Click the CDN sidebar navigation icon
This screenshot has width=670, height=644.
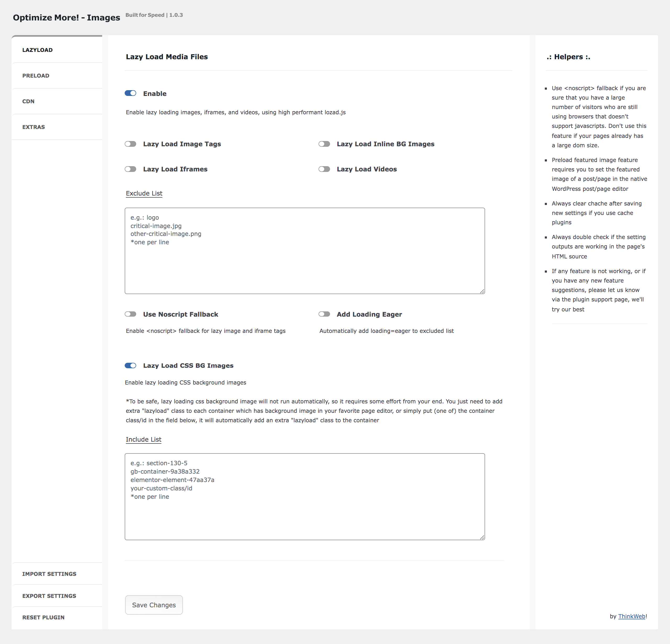coord(58,101)
